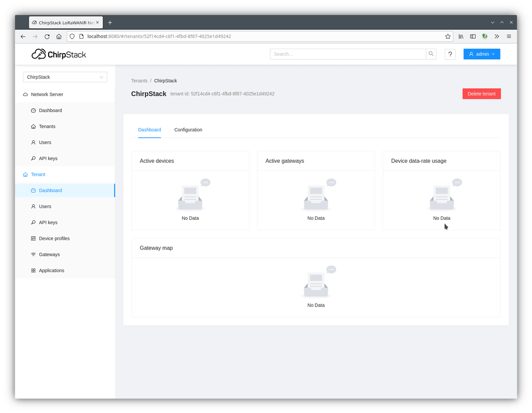Click the Applications grid icon
The width and height of the screenshot is (532, 413).
(x=33, y=270)
